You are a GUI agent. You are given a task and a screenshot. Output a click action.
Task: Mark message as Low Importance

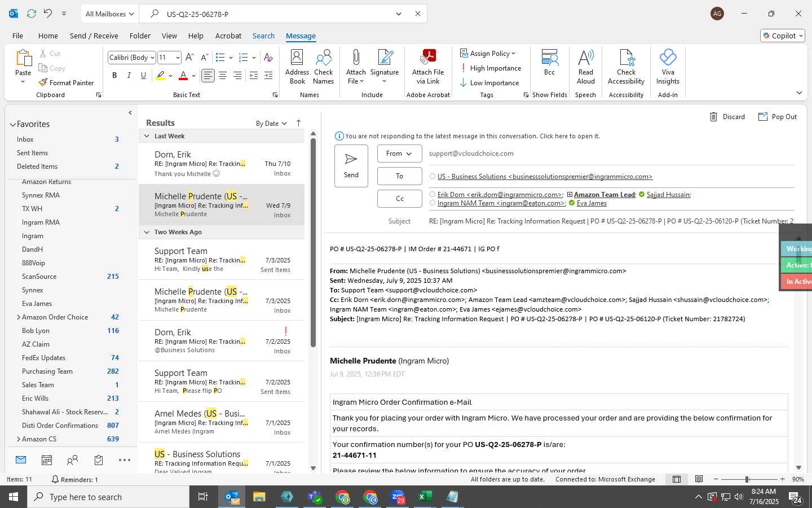(489, 83)
